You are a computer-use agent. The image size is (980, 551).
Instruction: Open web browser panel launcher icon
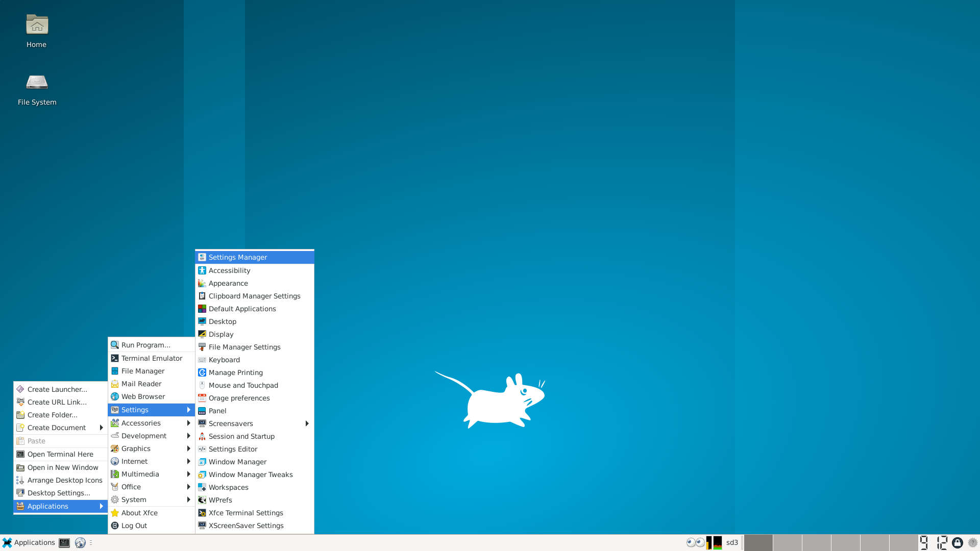tap(80, 543)
